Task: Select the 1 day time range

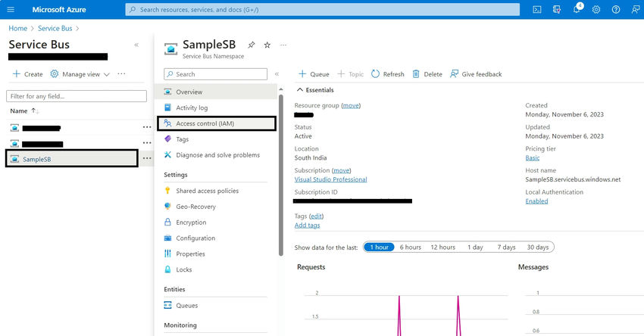Action: (x=475, y=247)
